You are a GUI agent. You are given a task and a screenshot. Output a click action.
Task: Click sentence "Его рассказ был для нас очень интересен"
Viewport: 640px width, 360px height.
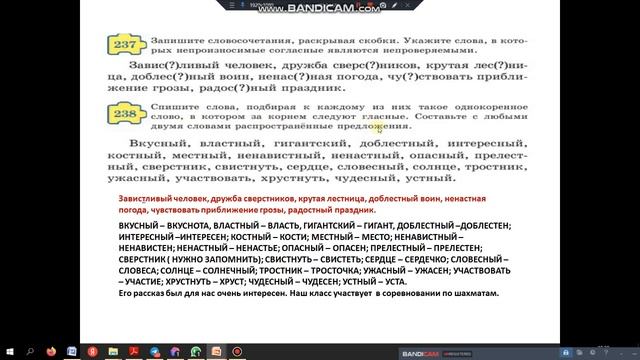tap(202, 293)
